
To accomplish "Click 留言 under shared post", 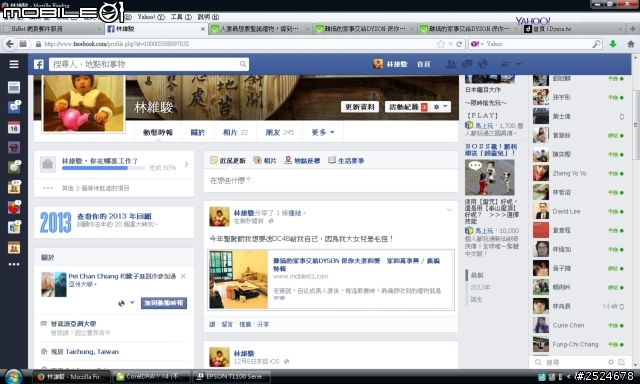I will 227,324.
